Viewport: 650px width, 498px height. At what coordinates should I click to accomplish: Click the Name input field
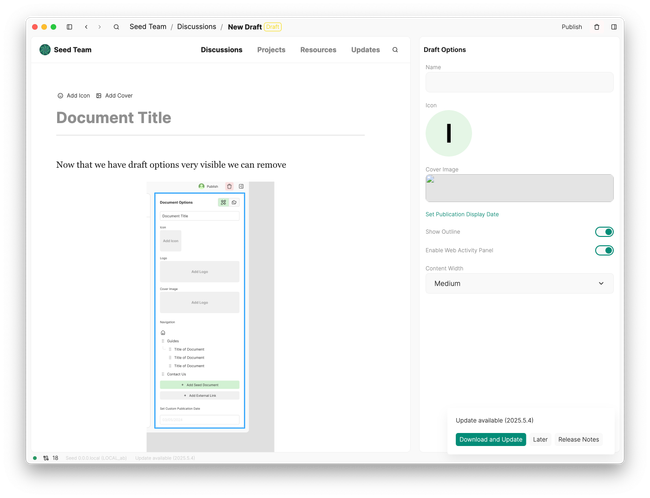519,82
